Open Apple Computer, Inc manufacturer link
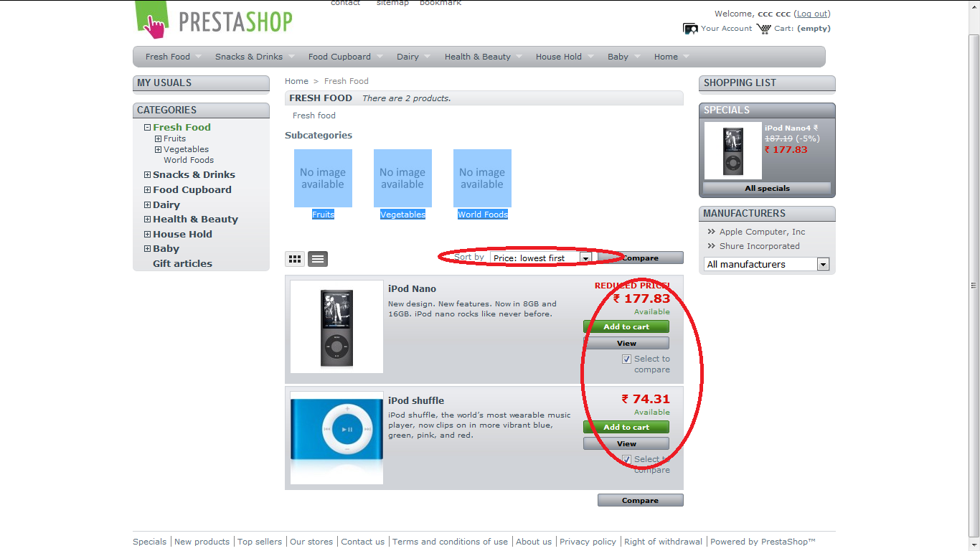Screen dimensions: 980x551 tap(762, 232)
